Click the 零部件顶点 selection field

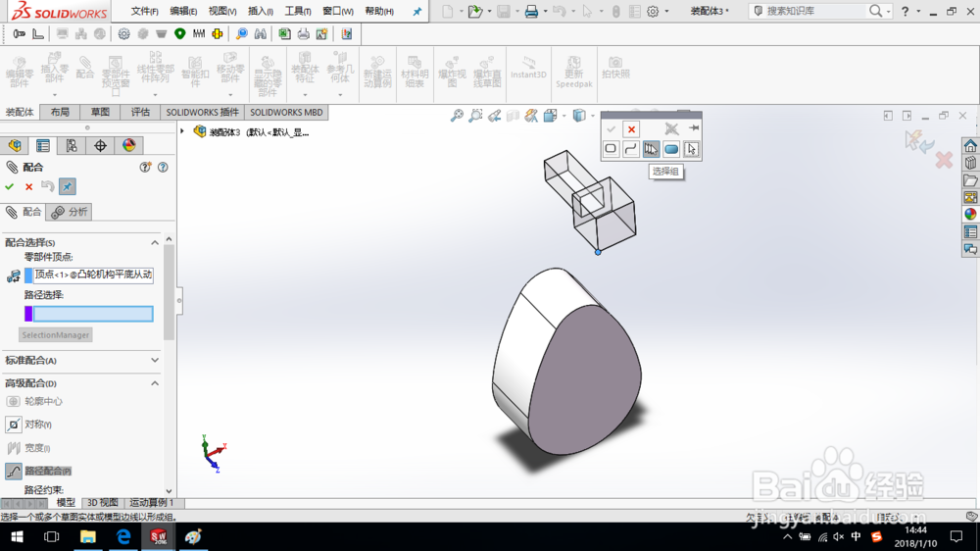[93, 275]
